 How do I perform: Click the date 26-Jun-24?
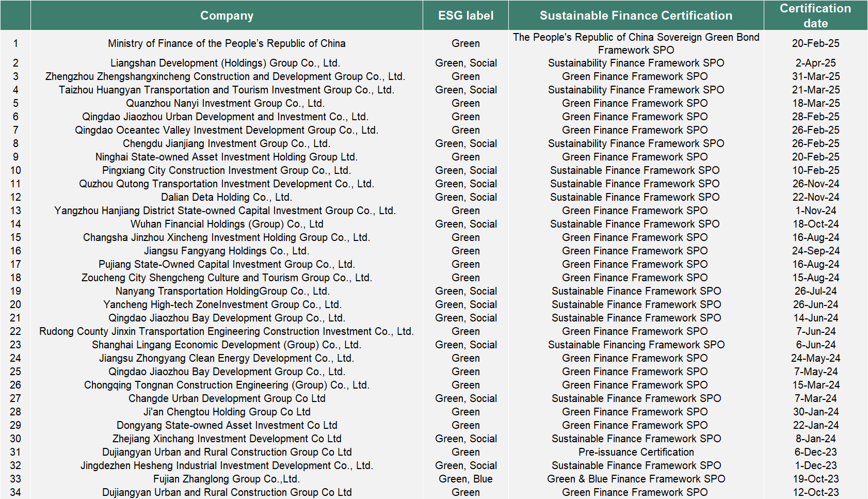(x=815, y=304)
